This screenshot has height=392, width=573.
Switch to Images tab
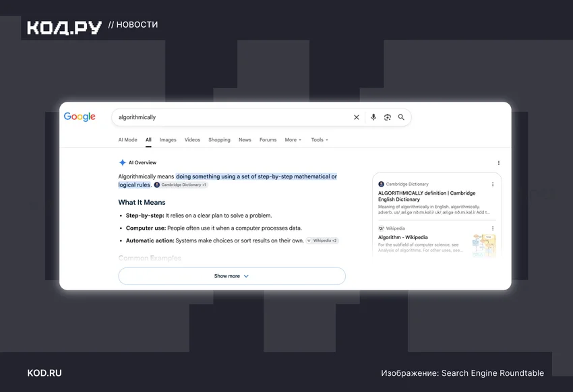[x=168, y=140]
